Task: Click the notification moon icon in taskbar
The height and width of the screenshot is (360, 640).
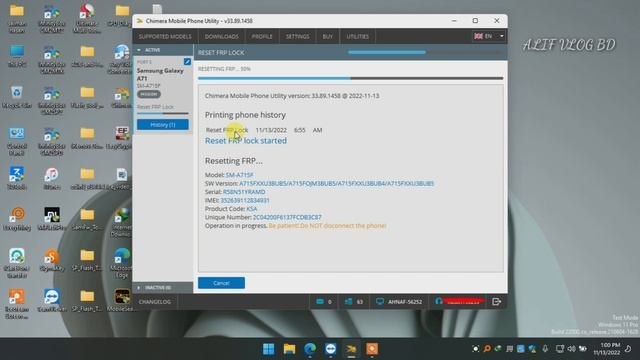Action: pyautogui.click(x=628, y=349)
